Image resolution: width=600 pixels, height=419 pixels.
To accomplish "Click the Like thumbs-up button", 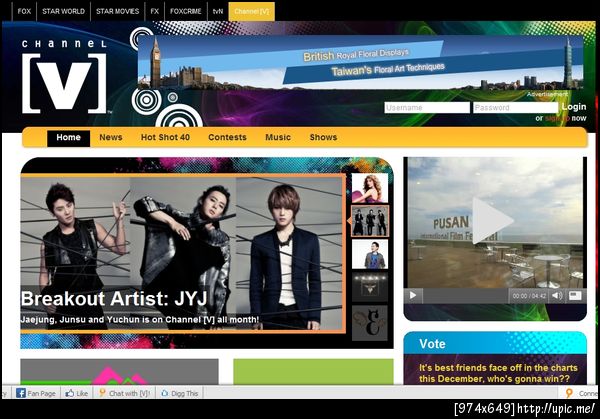I will [x=77, y=393].
